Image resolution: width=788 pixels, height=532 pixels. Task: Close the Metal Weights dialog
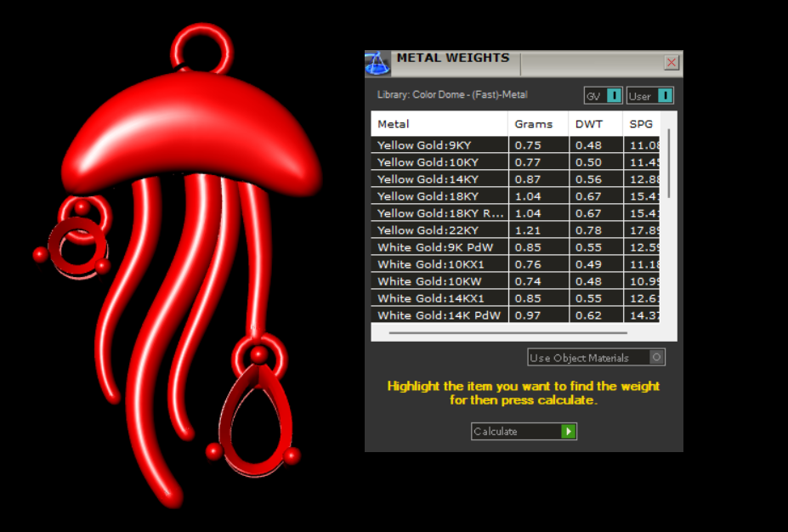(x=672, y=63)
